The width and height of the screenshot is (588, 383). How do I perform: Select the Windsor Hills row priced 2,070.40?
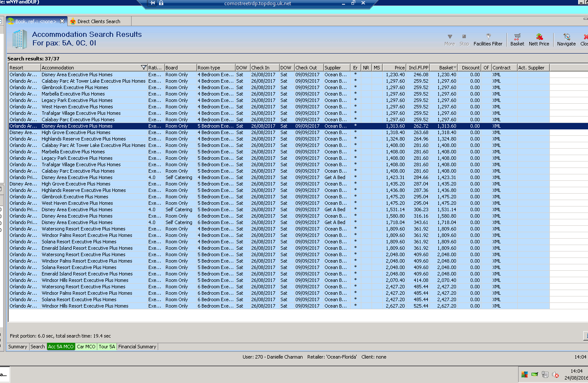[279, 280]
